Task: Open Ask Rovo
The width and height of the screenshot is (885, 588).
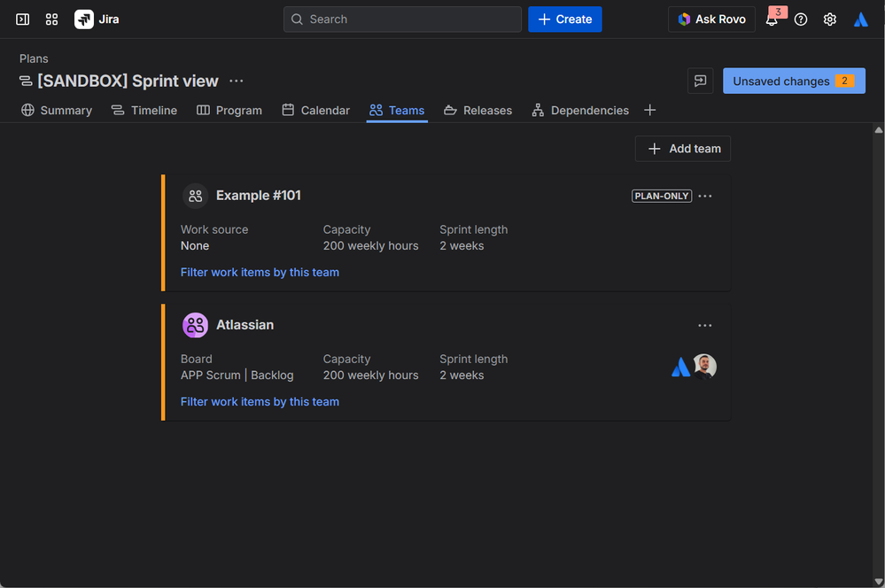Action: pos(711,19)
